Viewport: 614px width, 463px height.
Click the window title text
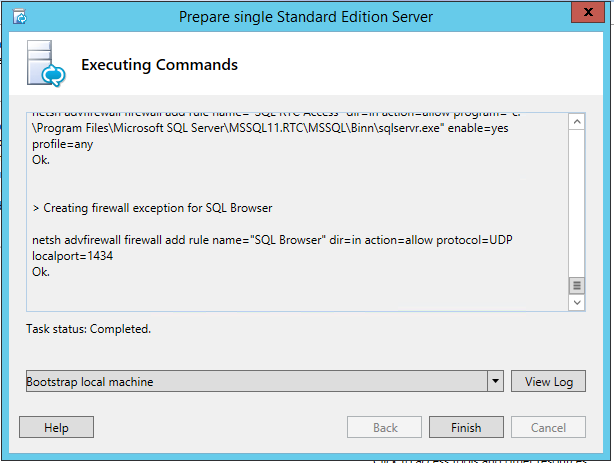coord(306,17)
